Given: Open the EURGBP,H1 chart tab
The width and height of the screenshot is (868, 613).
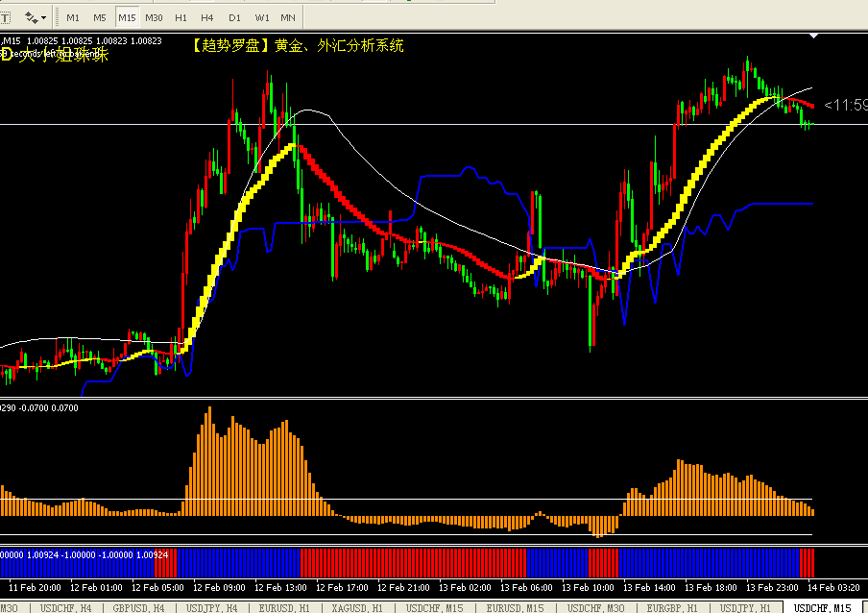Looking at the screenshot, I should tap(672, 608).
